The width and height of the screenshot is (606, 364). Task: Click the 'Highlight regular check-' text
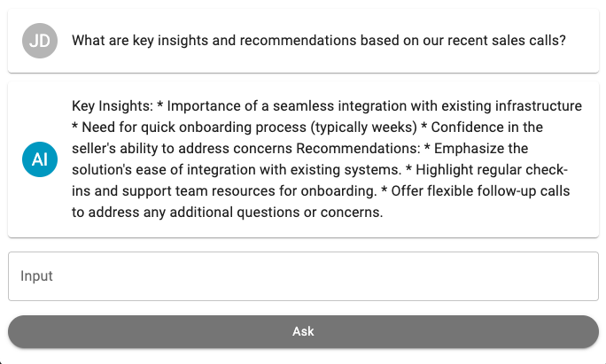pyautogui.click(x=492, y=170)
